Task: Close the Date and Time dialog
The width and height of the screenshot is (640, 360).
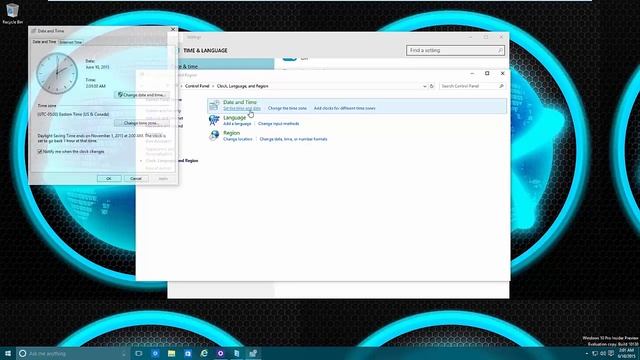Action: pos(173,29)
